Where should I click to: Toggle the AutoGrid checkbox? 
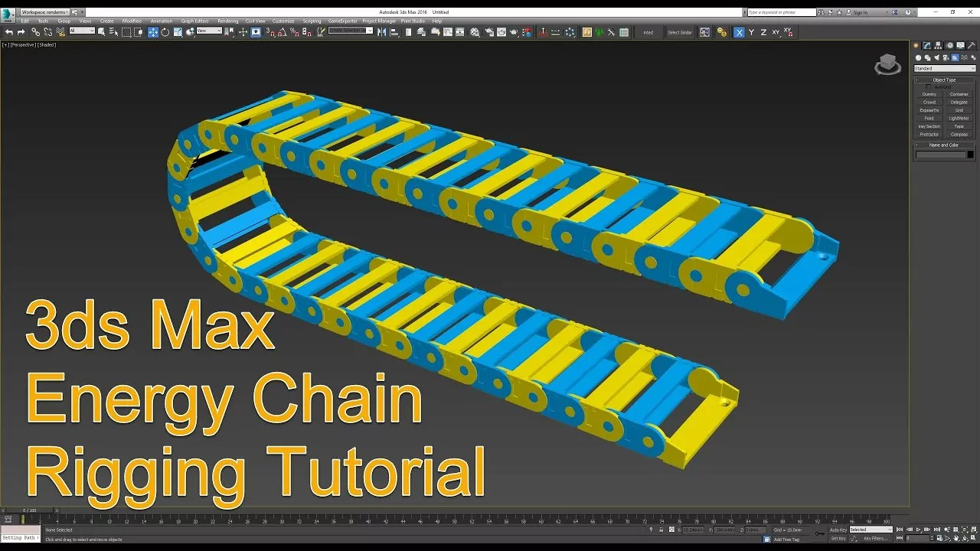click(x=929, y=86)
